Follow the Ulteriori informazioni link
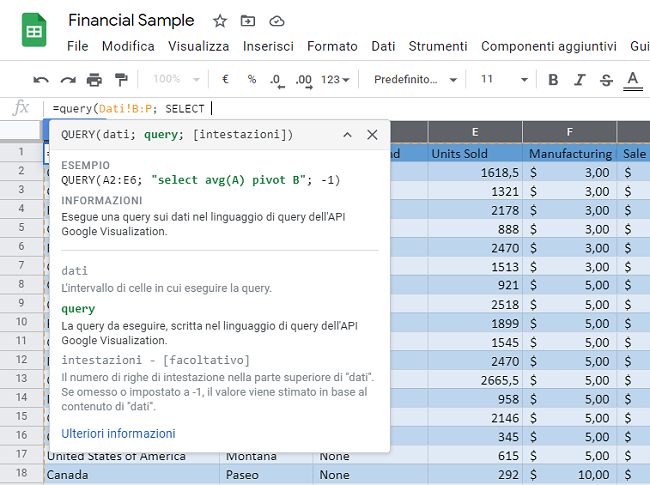Screen dimensions: 650x485 [118, 434]
